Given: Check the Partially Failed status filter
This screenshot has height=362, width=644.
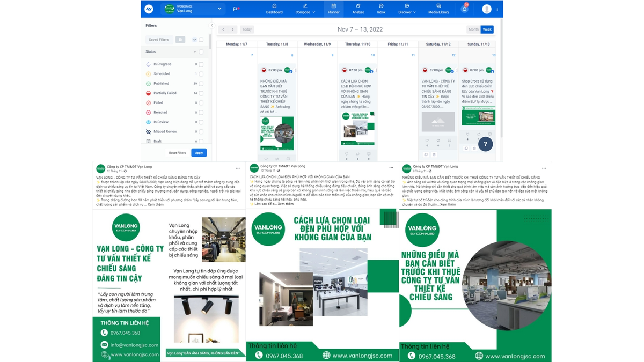Looking at the screenshot, I should pyautogui.click(x=201, y=93).
